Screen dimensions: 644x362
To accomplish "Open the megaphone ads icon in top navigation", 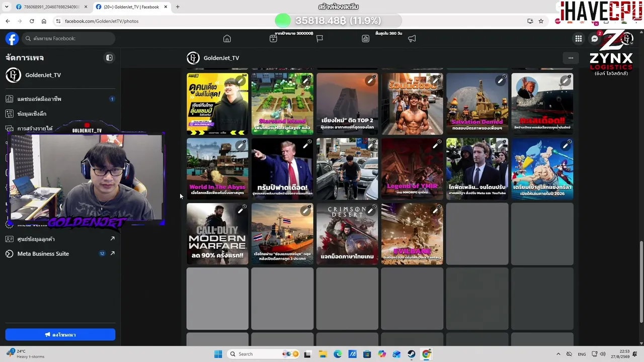I will pyautogui.click(x=412, y=39).
